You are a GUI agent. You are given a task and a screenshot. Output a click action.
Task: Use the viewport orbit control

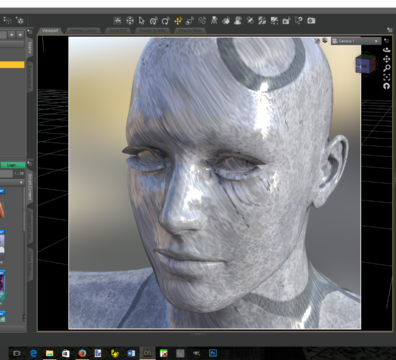(x=386, y=50)
